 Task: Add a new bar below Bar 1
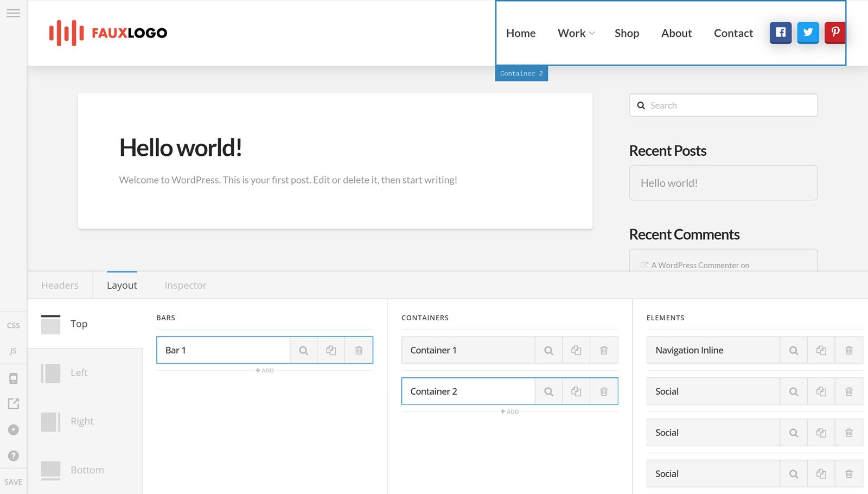point(265,371)
